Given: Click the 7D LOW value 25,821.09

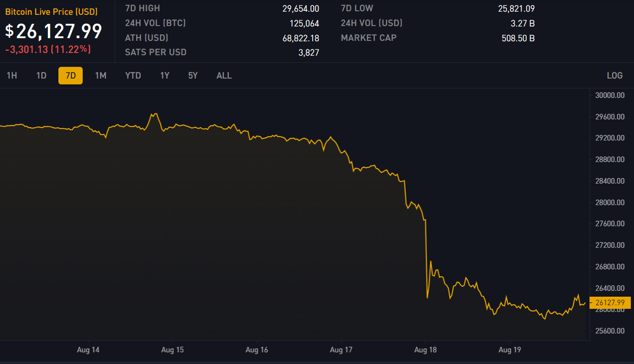Looking at the screenshot, I should (x=516, y=9).
